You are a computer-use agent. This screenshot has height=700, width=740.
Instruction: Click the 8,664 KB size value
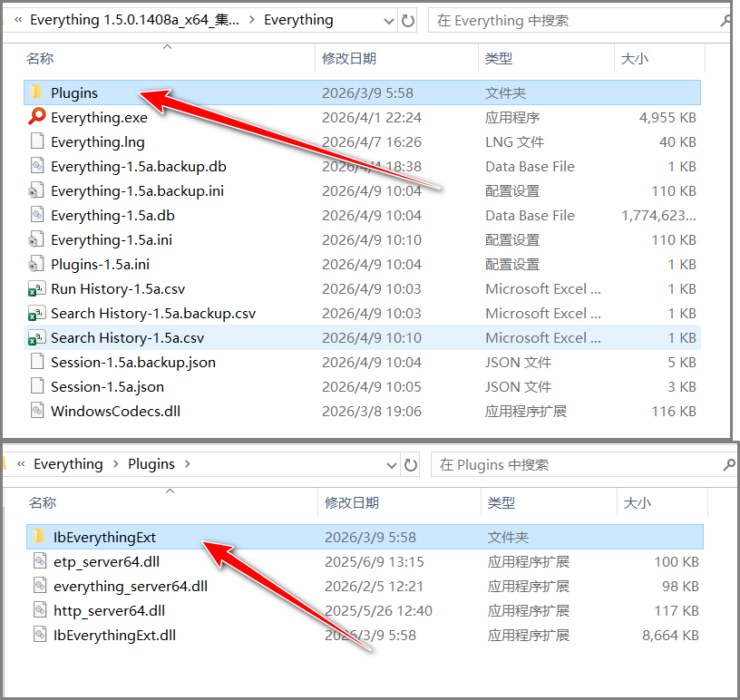pyautogui.click(x=671, y=636)
